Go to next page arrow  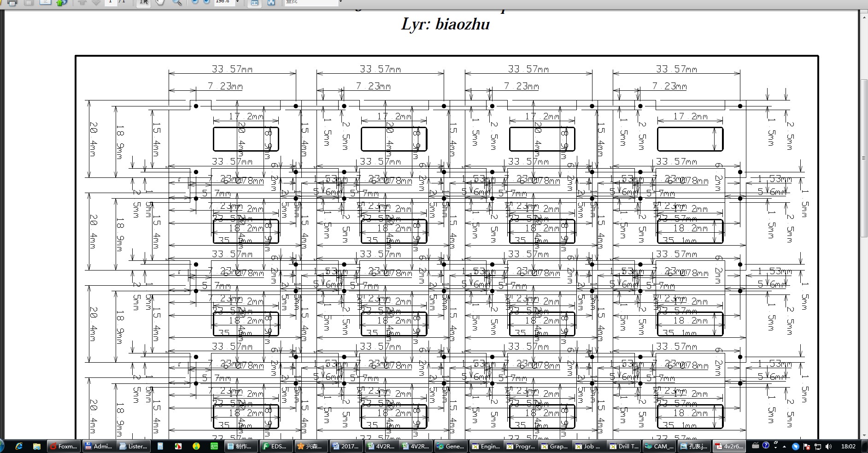click(96, 2)
